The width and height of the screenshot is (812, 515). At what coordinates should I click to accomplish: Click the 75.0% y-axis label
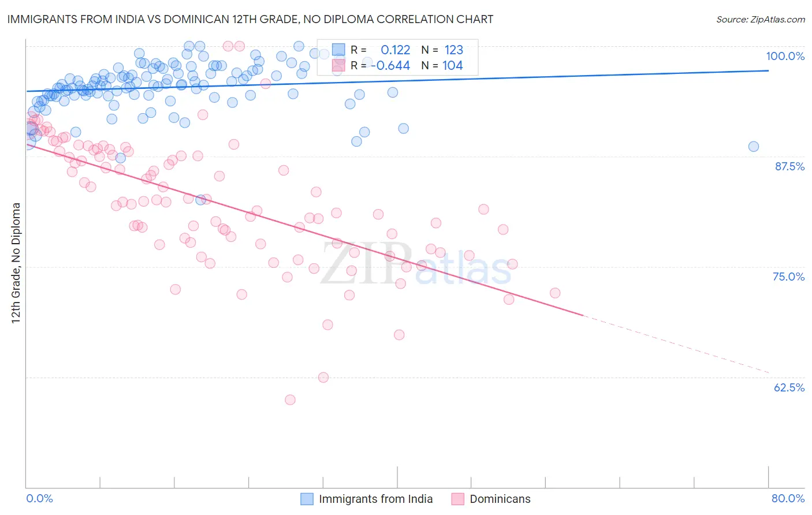pyautogui.click(x=789, y=277)
